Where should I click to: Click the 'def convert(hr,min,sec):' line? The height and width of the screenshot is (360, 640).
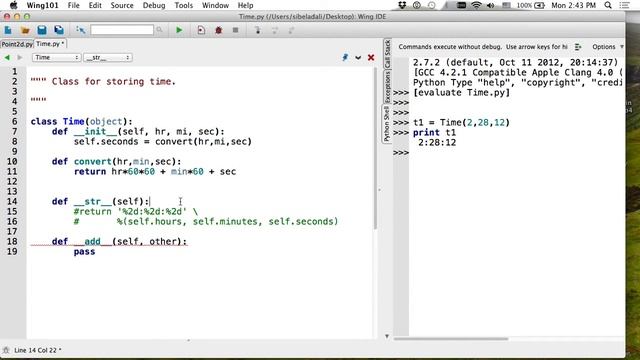click(x=117, y=162)
